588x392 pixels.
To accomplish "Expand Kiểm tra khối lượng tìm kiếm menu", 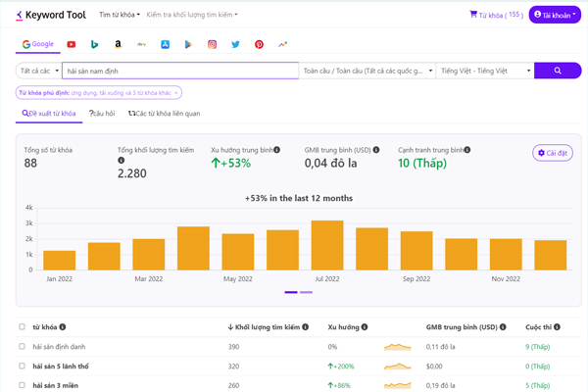I will point(192,15).
